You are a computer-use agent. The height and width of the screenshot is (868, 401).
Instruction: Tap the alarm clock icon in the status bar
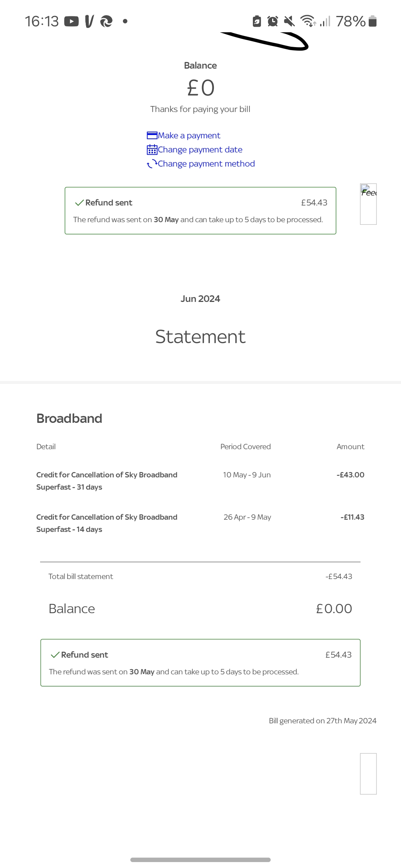click(272, 22)
